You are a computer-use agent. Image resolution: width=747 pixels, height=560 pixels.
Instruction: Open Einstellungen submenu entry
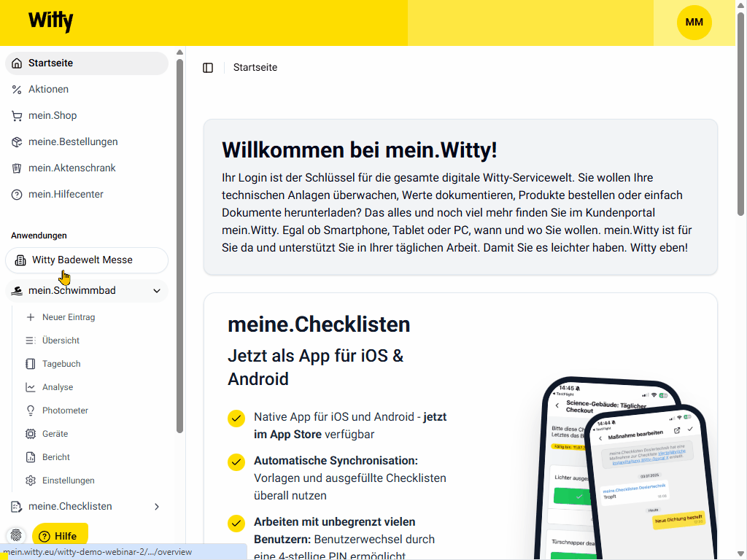click(x=68, y=481)
